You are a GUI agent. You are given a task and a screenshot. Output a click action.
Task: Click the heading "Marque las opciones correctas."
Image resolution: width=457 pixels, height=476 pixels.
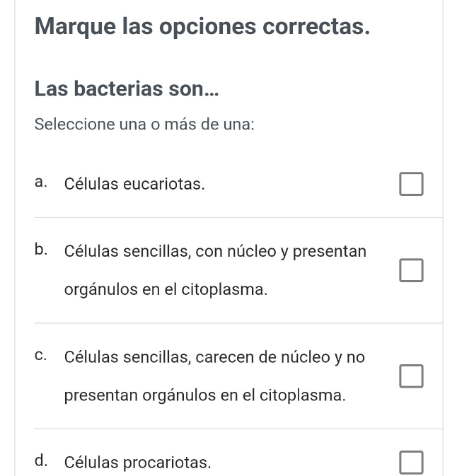point(202,27)
